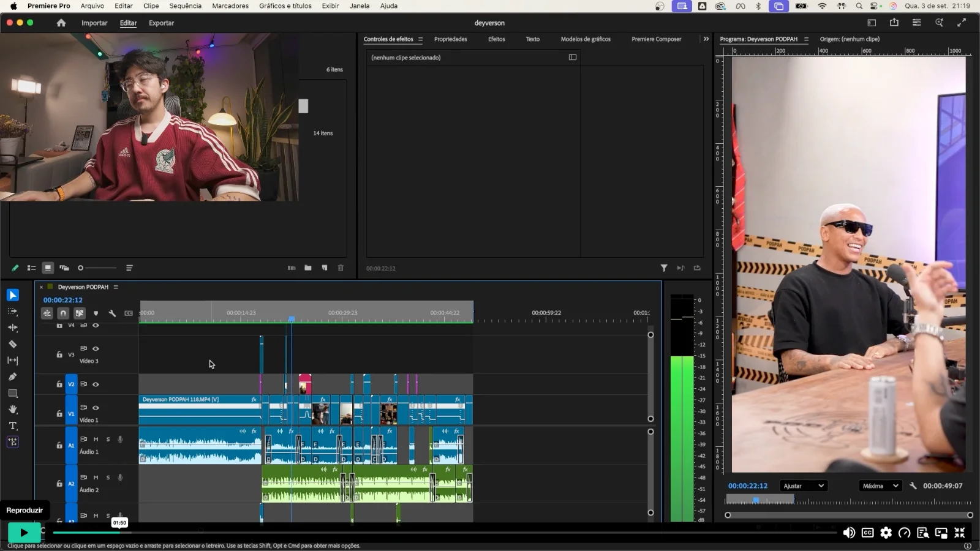Open the Máxima playback resolution dropdown
The height and width of the screenshot is (551, 980).
pos(881,485)
